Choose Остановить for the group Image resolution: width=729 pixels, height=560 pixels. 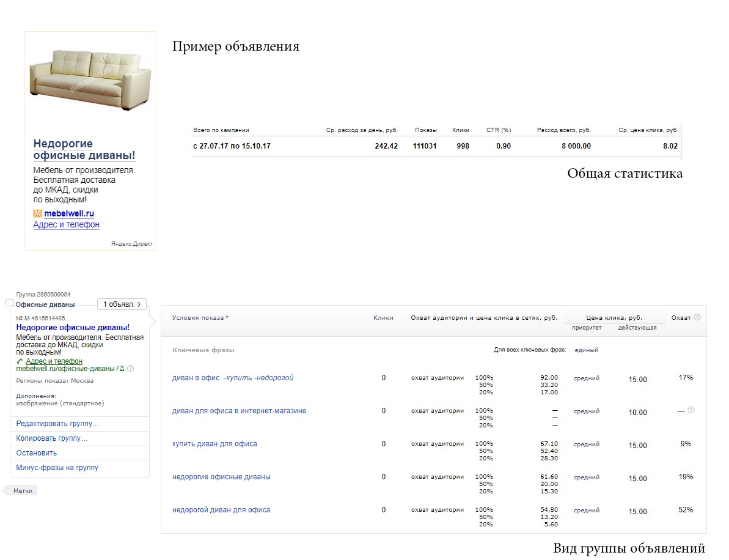click(36, 453)
